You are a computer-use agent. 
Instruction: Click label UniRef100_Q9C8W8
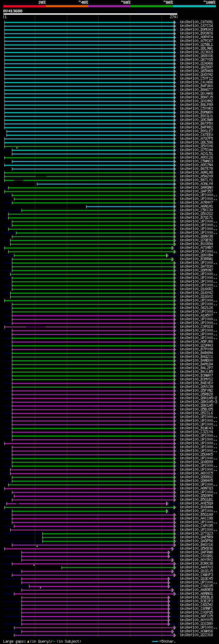click(196, 120)
